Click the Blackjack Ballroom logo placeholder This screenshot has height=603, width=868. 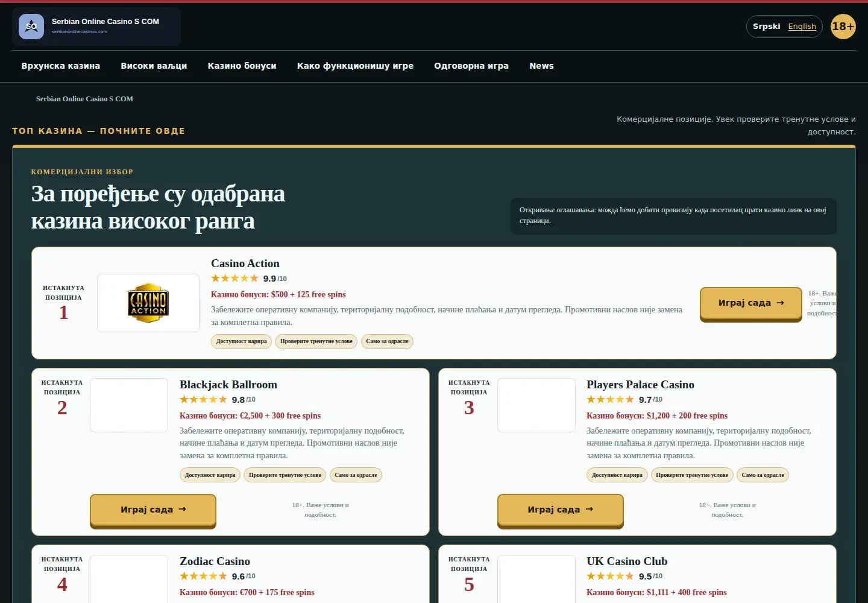(129, 405)
